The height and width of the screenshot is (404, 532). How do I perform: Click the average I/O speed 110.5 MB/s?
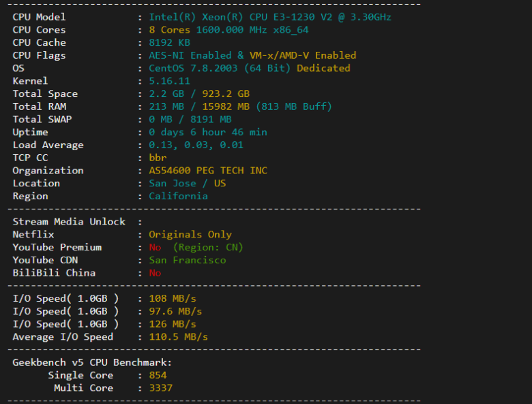click(178, 337)
